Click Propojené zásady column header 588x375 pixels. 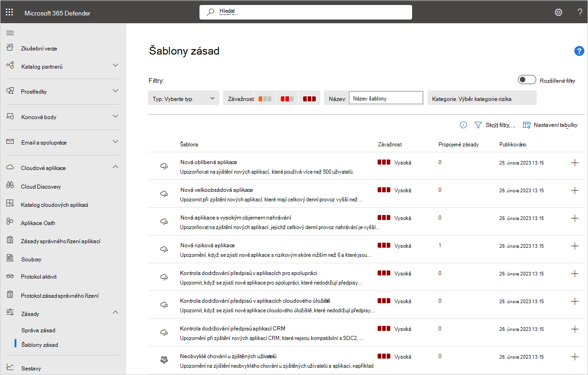(458, 144)
